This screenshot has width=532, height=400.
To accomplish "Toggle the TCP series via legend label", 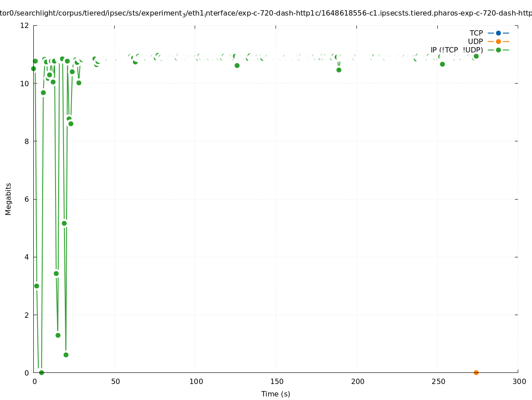I will [x=476, y=33].
